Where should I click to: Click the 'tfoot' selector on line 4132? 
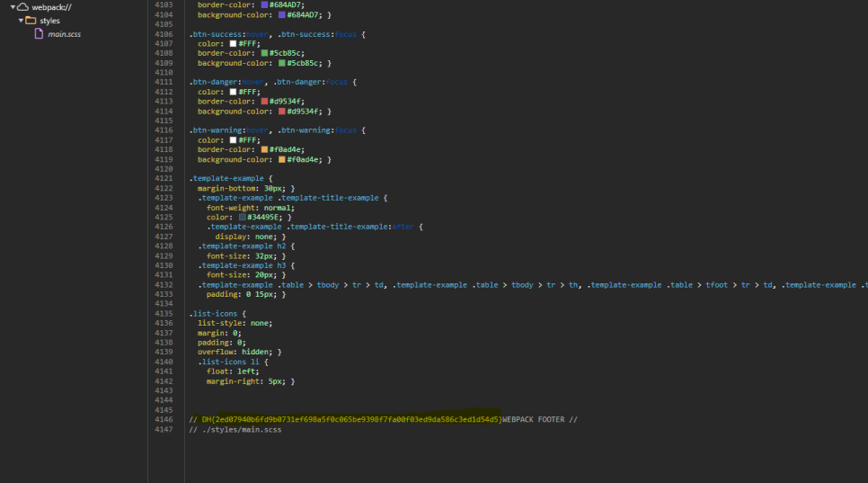coord(716,285)
